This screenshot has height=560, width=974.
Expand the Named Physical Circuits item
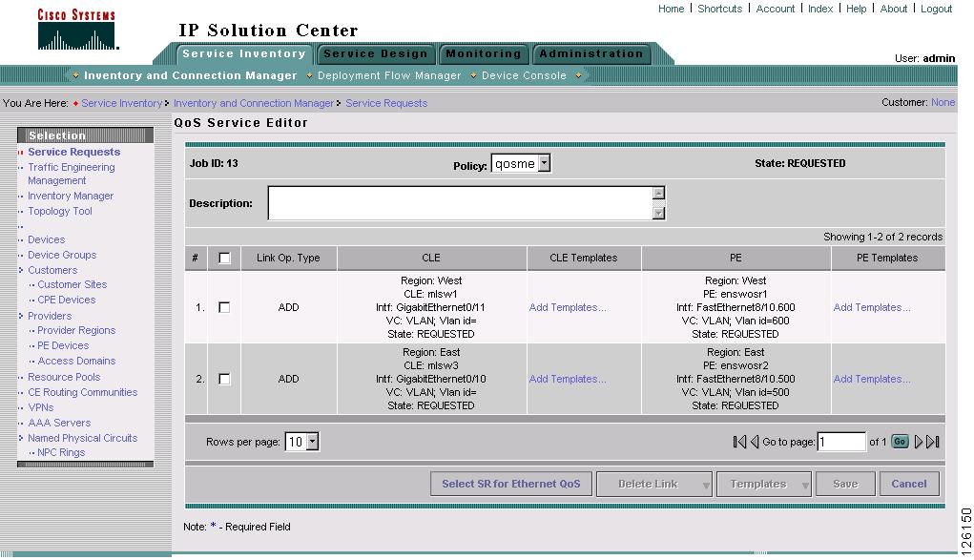(x=21, y=438)
